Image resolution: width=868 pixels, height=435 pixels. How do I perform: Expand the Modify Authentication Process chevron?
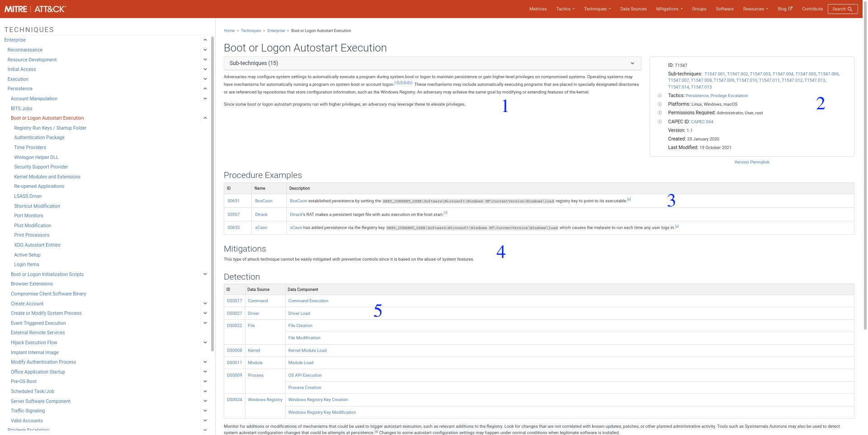pyautogui.click(x=205, y=362)
